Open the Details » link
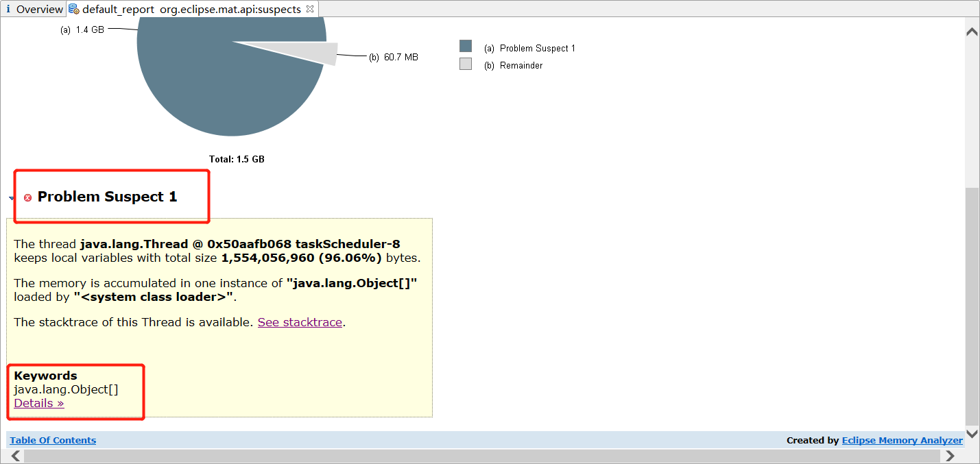980x464 pixels. point(39,403)
